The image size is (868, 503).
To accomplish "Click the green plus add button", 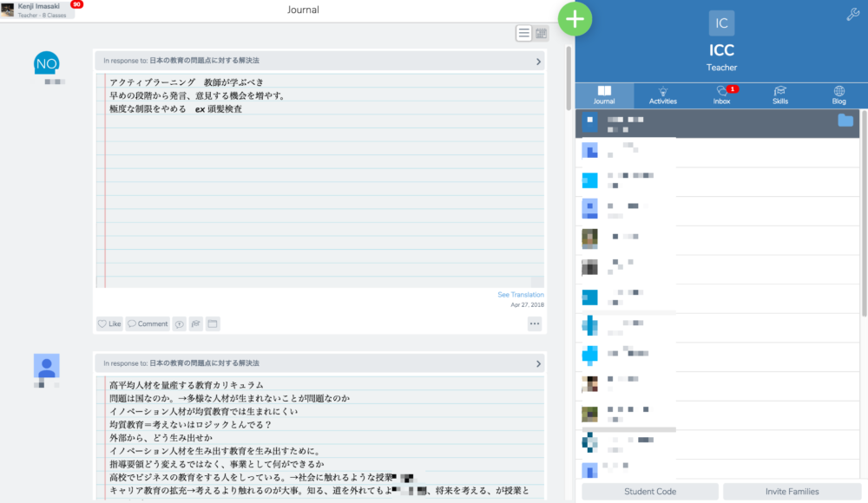I will [x=575, y=19].
